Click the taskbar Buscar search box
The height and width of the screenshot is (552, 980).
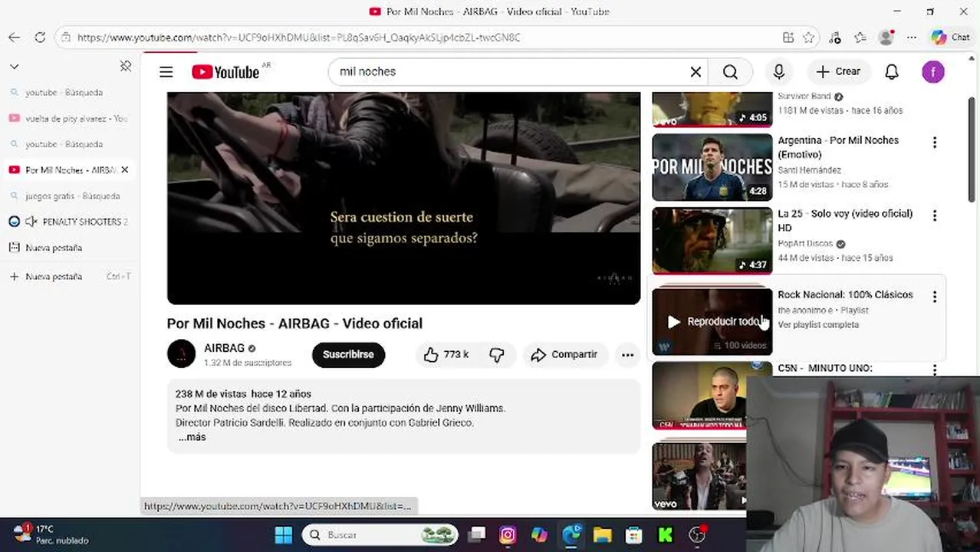[x=380, y=534]
